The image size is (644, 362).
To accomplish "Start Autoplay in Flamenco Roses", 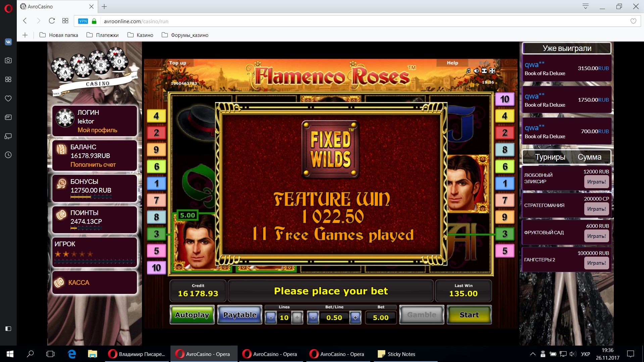I will 192,315.
